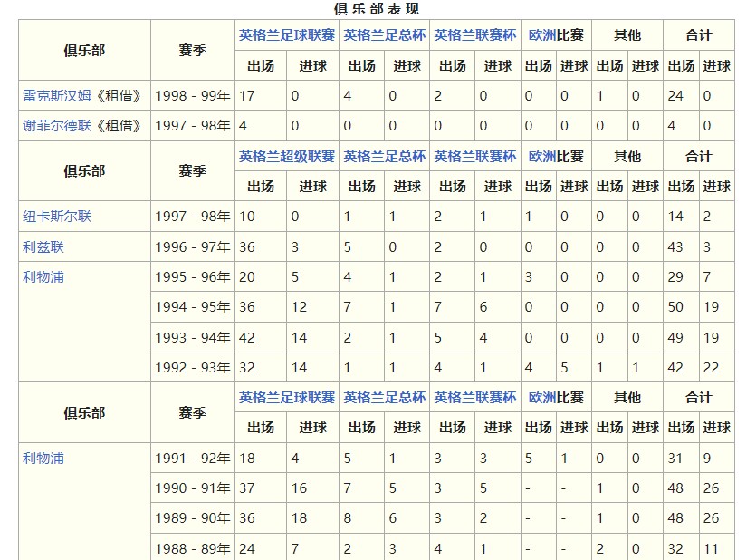Click value 10 in the 纽卡斯尔联 row
756x560 pixels.
(x=247, y=217)
